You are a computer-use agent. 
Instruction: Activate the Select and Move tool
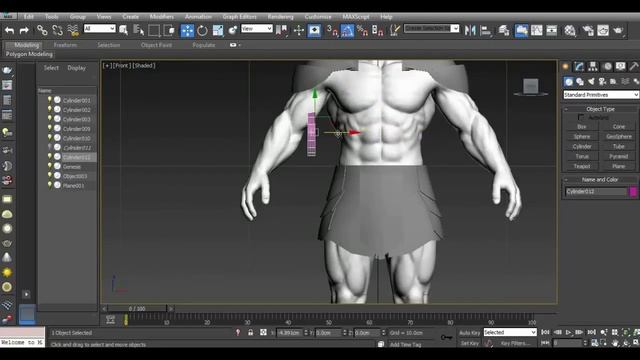pos(187,30)
